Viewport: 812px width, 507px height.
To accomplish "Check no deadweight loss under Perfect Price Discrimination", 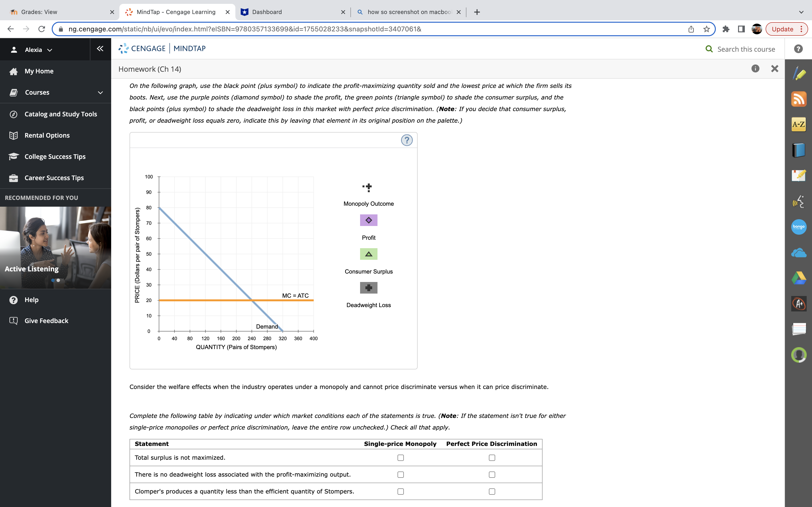I will point(492,474).
